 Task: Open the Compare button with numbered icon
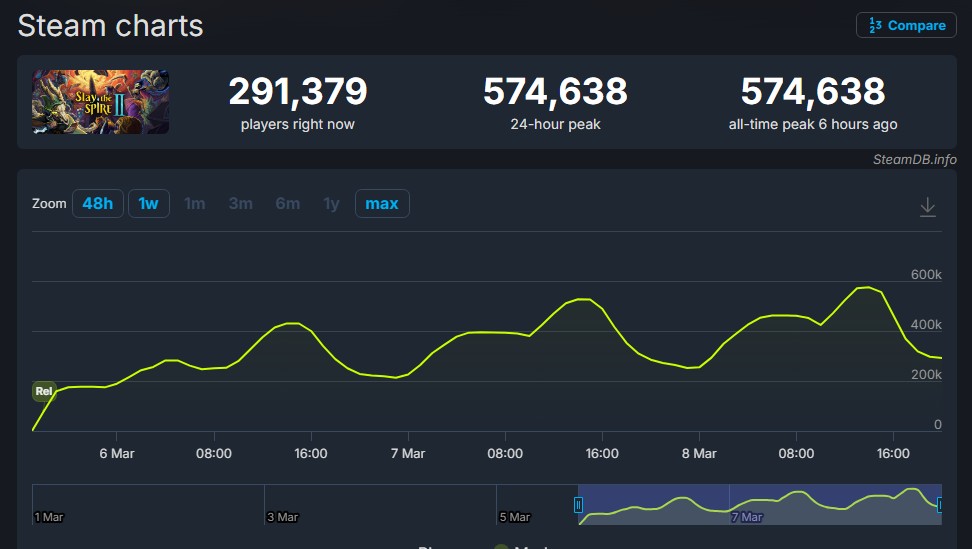(906, 25)
